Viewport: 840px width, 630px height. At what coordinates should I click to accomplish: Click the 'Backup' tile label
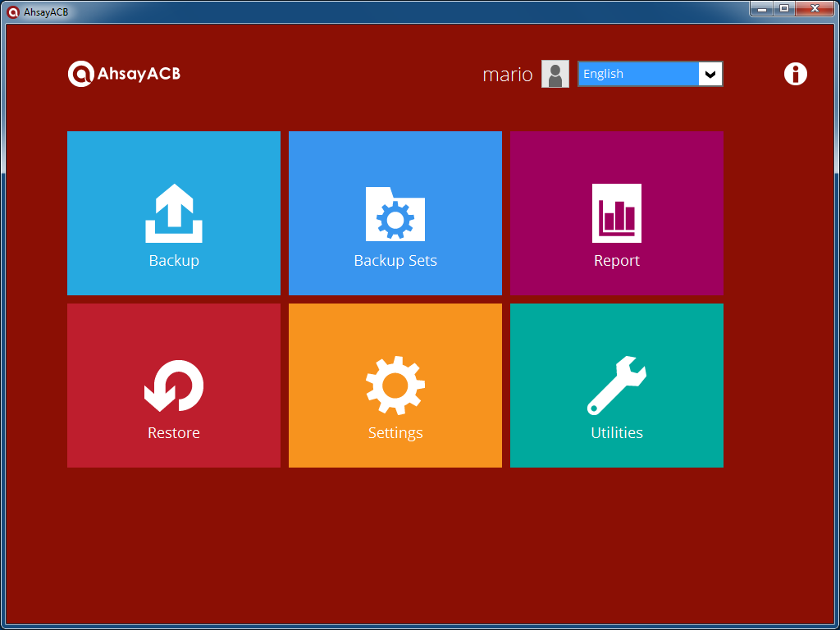click(x=174, y=261)
